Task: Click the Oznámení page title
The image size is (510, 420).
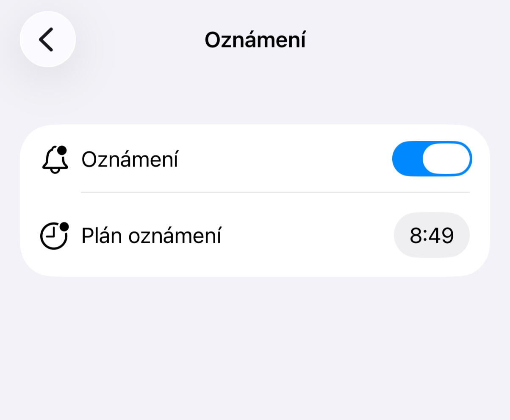Action: (x=255, y=40)
